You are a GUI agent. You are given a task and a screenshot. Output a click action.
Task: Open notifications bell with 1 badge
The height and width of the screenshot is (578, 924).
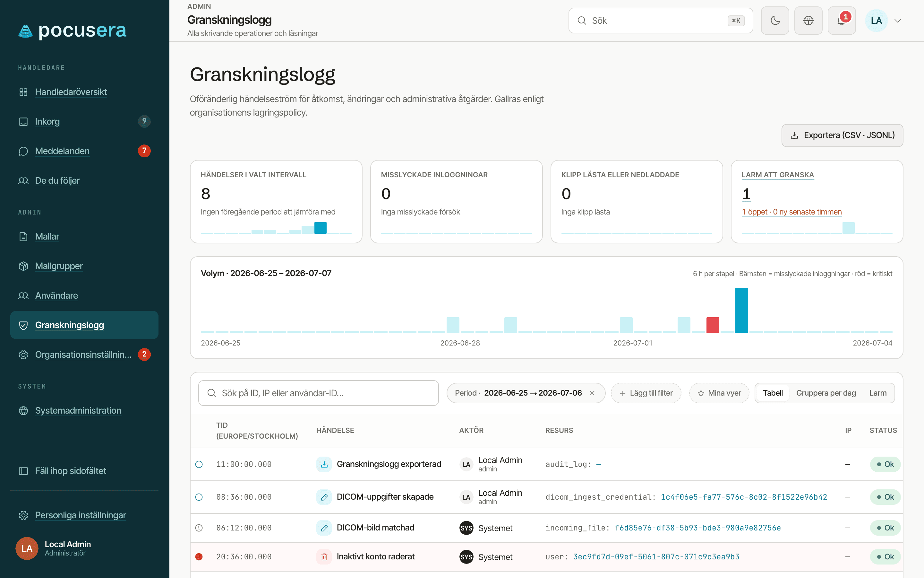coord(842,21)
